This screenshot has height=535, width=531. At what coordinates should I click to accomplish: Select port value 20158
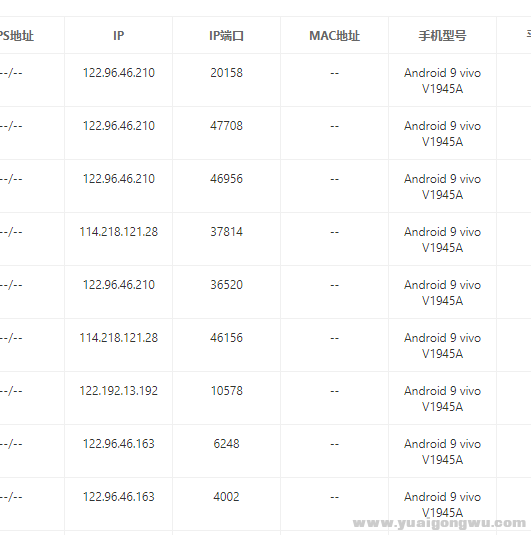226,73
